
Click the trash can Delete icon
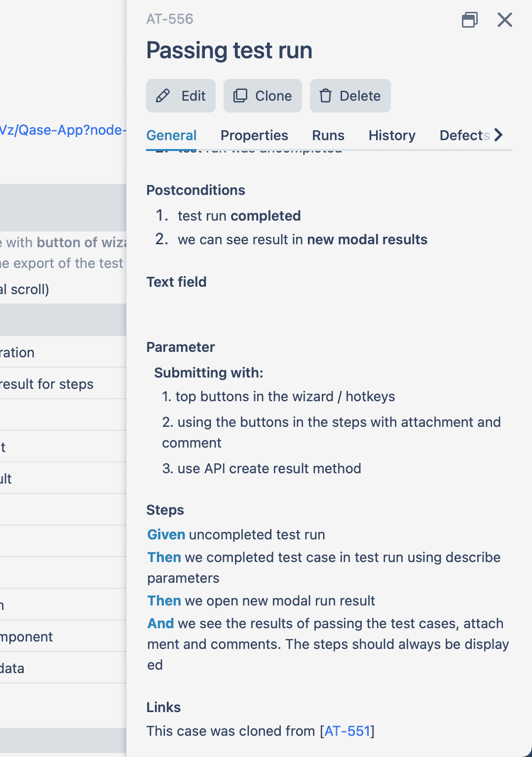pyautogui.click(x=325, y=96)
